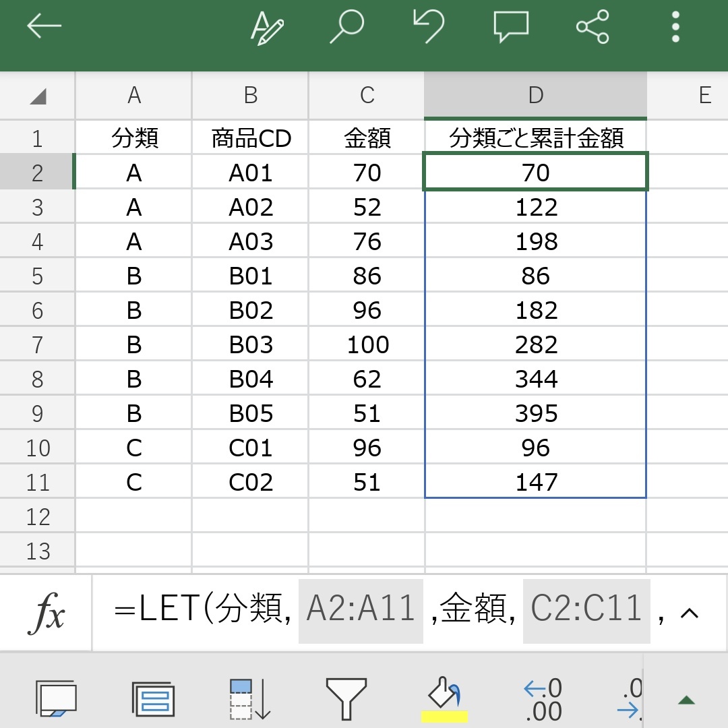This screenshot has width=728, height=728.
Task: Select cell with amount 76
Action: pos(367,241)
